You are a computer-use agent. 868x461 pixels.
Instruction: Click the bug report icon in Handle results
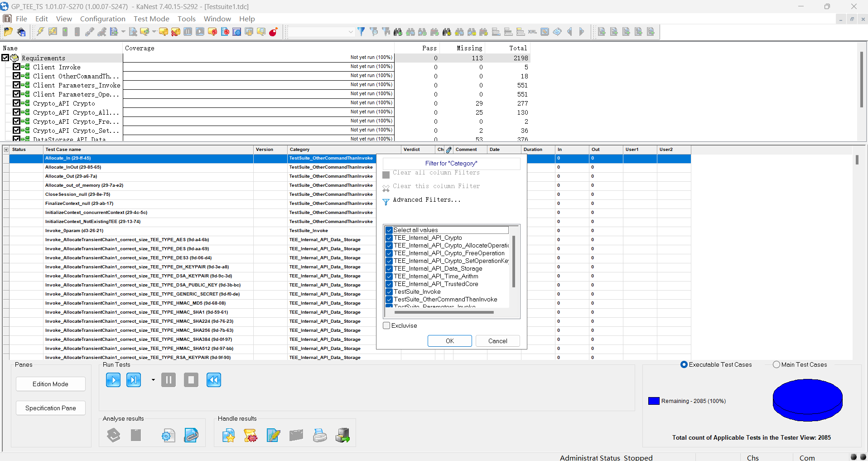(251, 436)
